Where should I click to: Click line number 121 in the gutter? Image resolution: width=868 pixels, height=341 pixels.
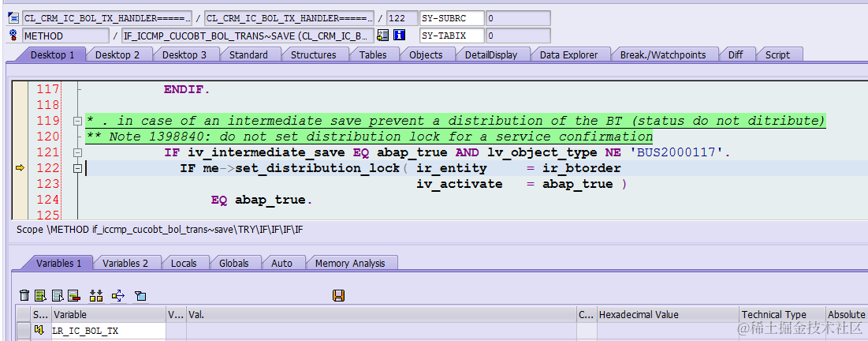coord(47,152)
